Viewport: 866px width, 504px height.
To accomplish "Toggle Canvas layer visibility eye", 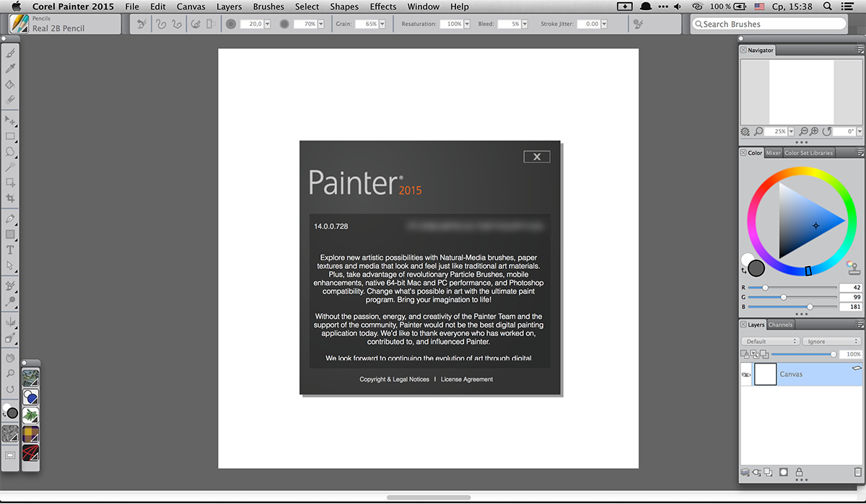I will 746,374.
